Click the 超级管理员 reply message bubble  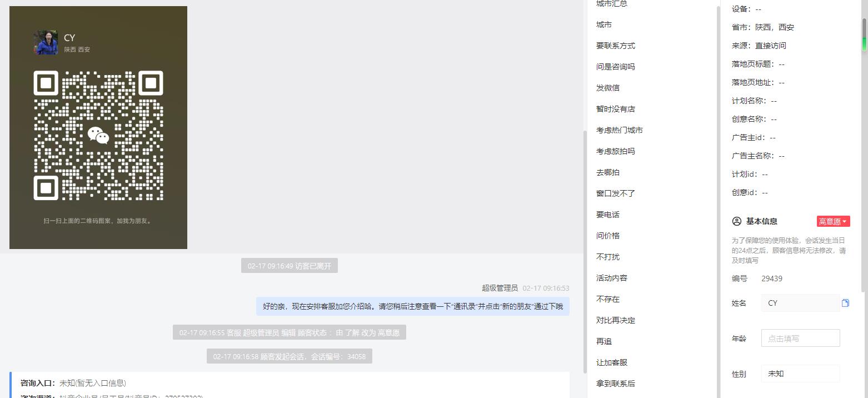click(x=413, y=306)
